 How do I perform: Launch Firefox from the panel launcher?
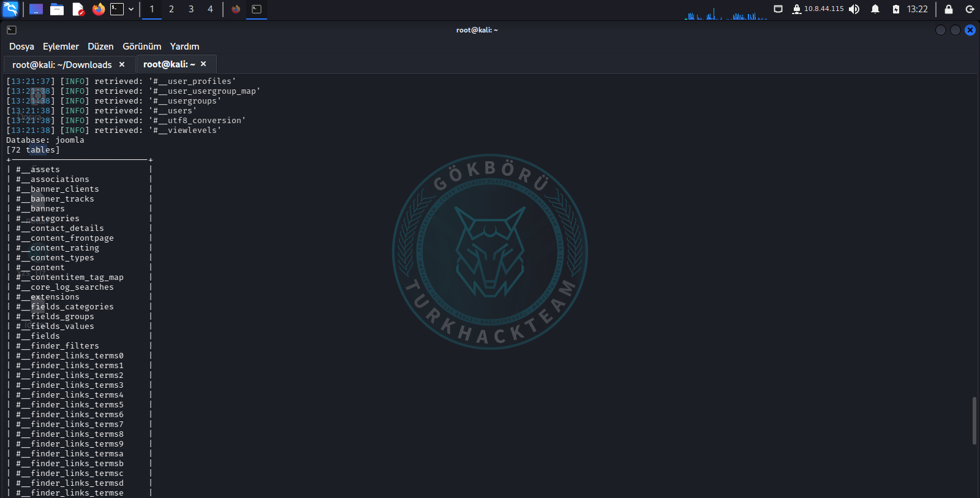(x=99, y=9)
